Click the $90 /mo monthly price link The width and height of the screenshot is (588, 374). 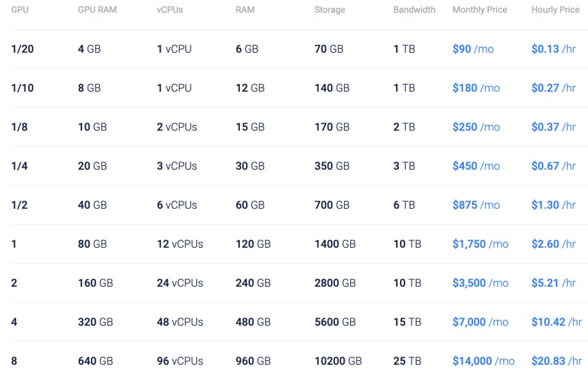[x=473, y=49]
